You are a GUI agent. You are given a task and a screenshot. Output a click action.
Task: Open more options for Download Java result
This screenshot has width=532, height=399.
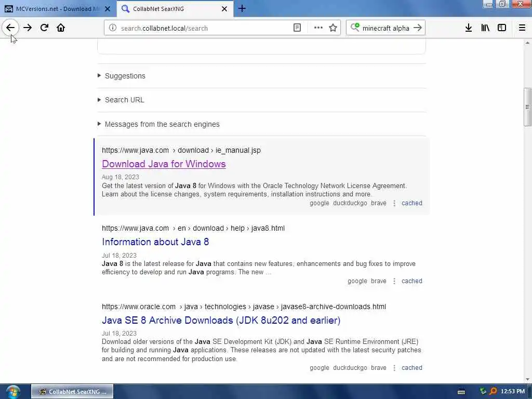click(394, 203)
